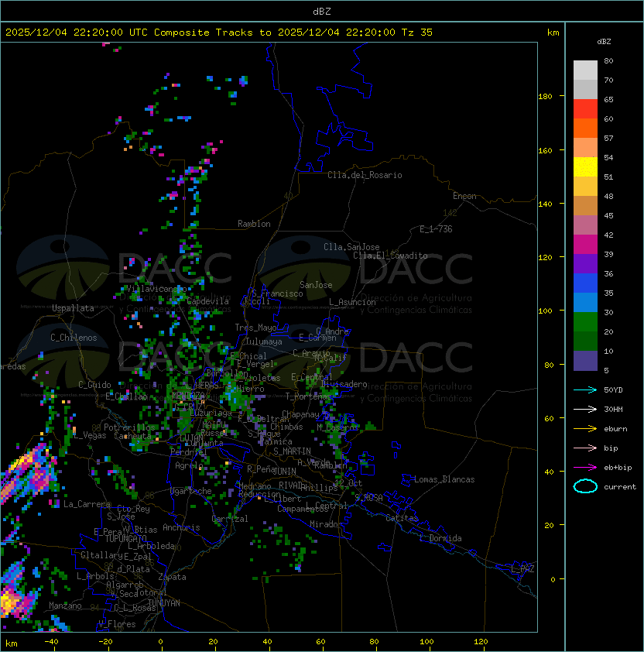Click the 'Clla.SanJose' map label

point(351,247)
